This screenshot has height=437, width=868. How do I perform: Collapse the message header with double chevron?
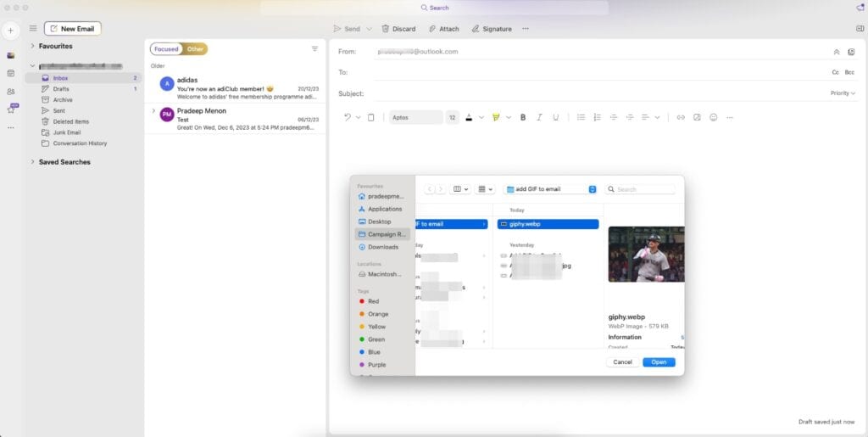click(x=837, y=52)
